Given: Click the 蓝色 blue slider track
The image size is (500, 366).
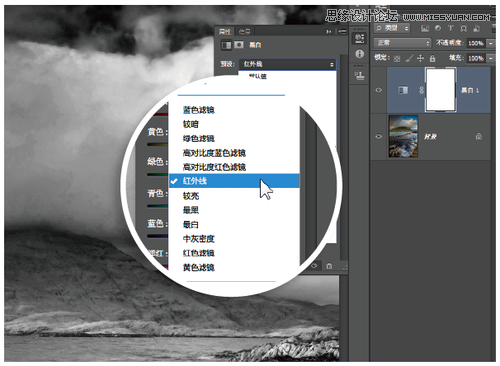Looking at the screenshot, I should [157, 236].
